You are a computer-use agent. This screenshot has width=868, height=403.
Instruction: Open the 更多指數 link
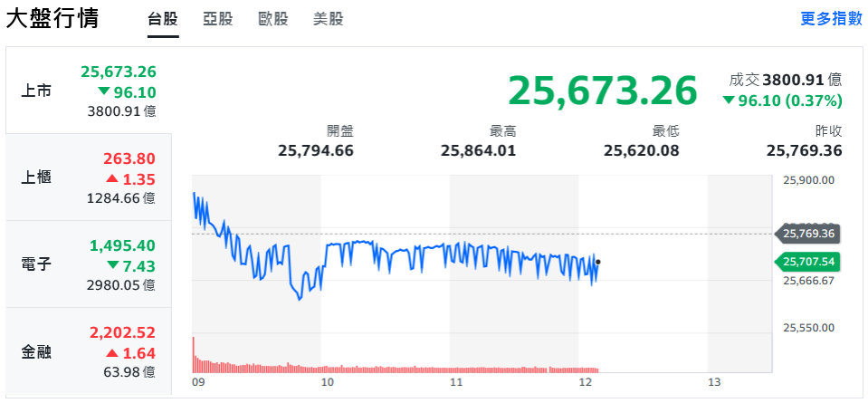pyautogui.click(x=831, y=19)
